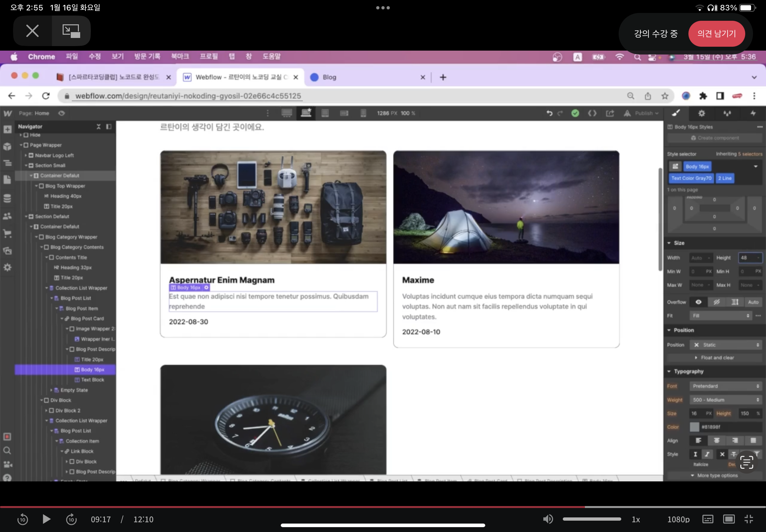Image resolution: width=766 pixels, height=532 pixels.
Task: Switch to the Interactions lightning tab
Action: click(x=753, y=113)
